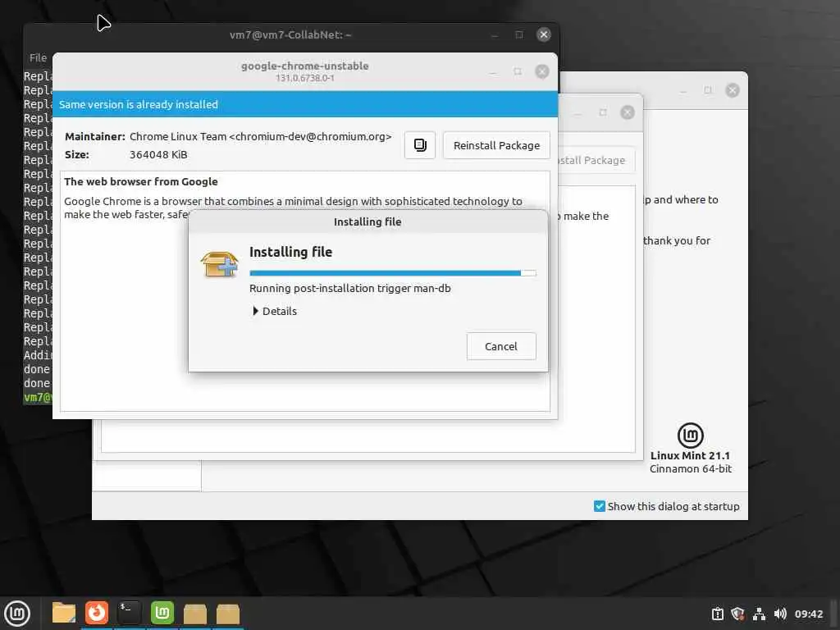Screen dimensions: 840x630
Task: Open the update manager tray icon
Action: point(717,614)
